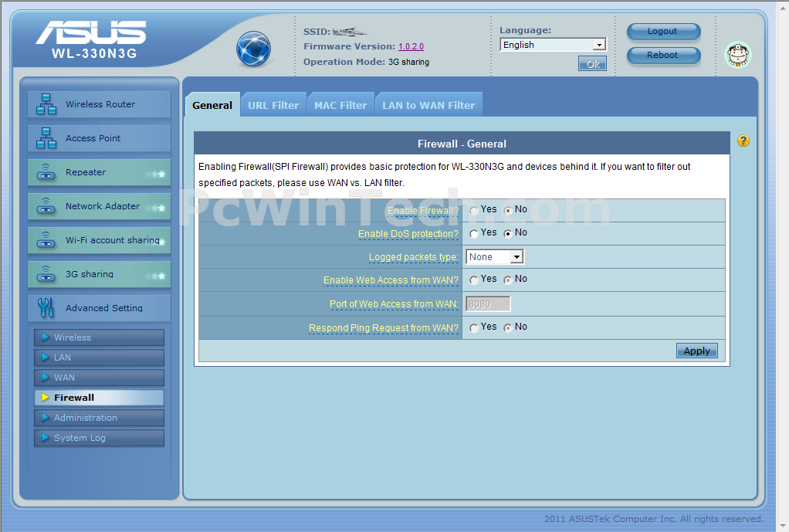Click the Port of Web Access field
The image size is (789, 532).
pos(488,304)
